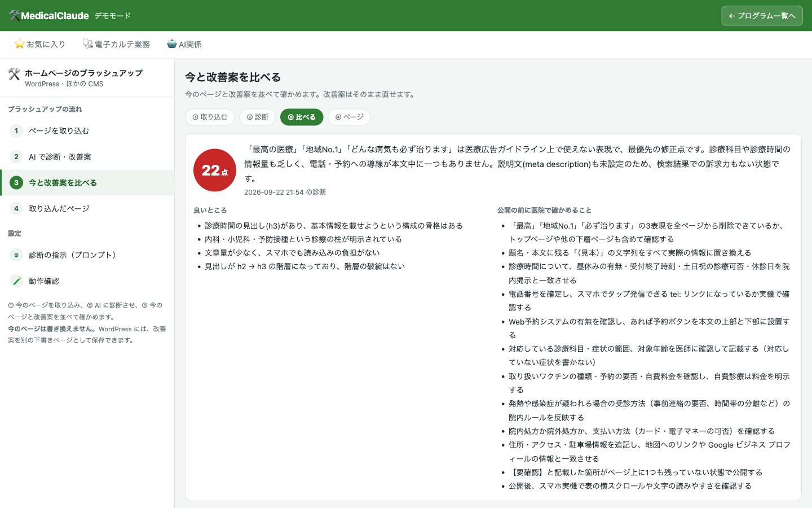This screenshot has width=812, height=508.
Task: Open the お気に入り menu
Action: pyautogui.click(x=40, y=44)
